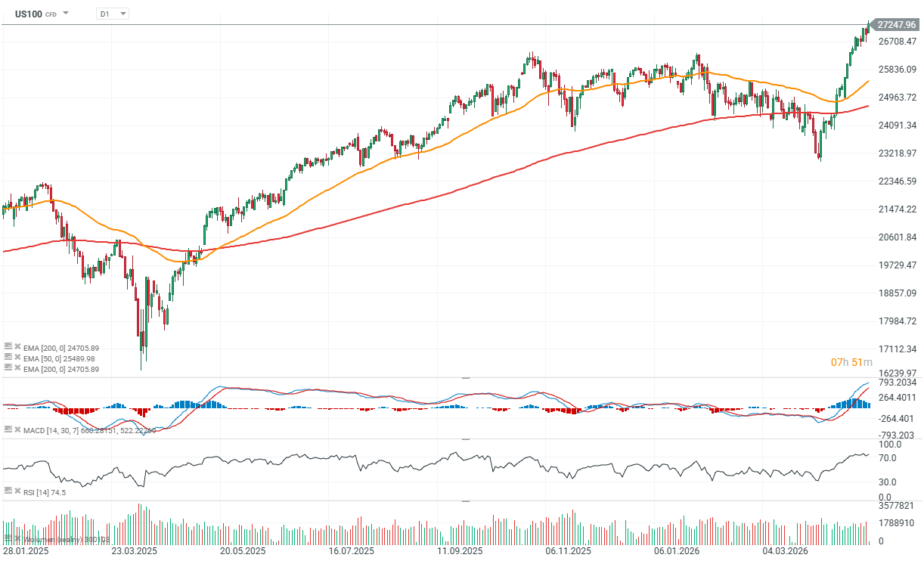Open settings for the Wolumen (realny) indicator
This screenshot has height=564, width=924.
(8, 538)
